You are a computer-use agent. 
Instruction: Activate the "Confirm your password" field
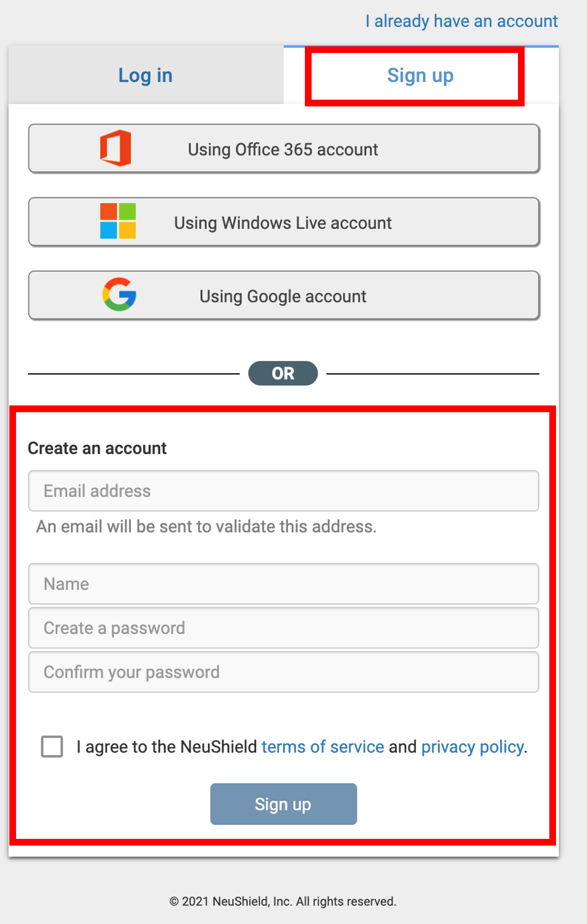[284, 672]
